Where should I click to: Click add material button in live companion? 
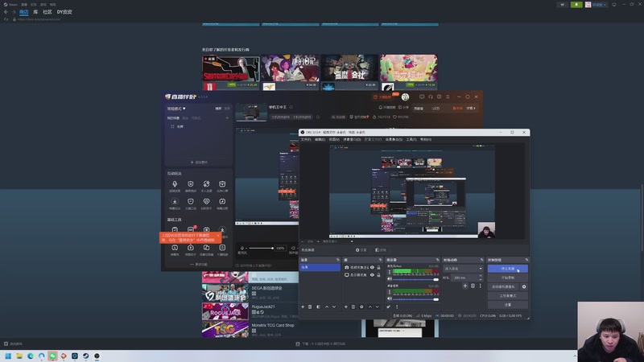click(199, 162)
